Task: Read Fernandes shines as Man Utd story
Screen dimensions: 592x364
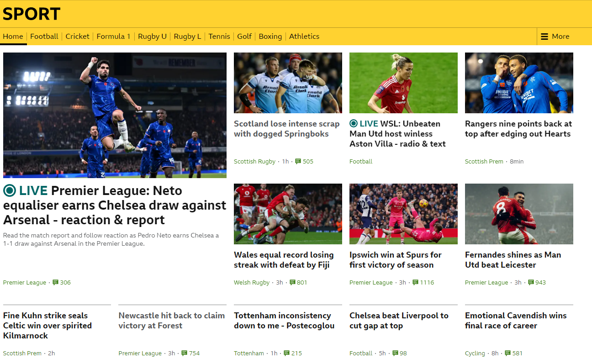Action: [x=513, y=260]
